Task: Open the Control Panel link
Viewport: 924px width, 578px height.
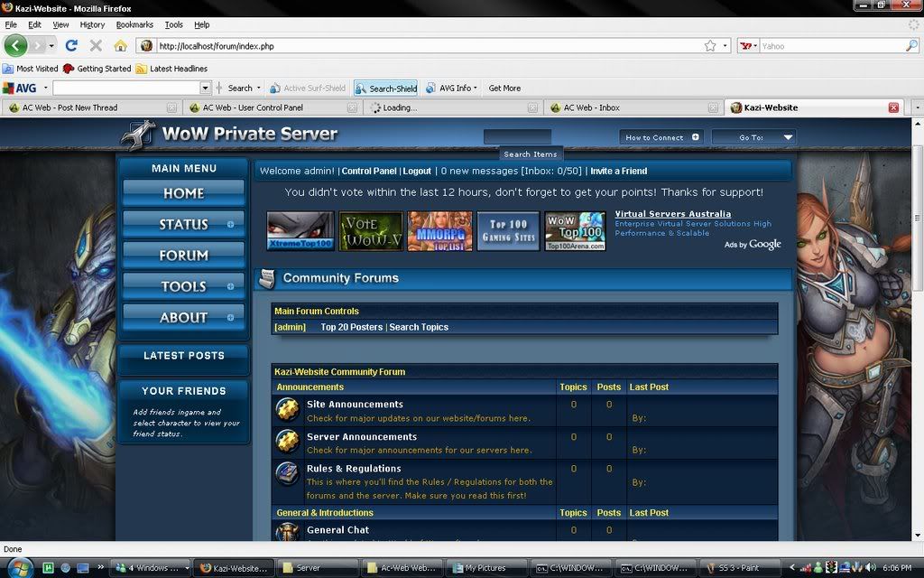Action: click(x=369, y=171)
